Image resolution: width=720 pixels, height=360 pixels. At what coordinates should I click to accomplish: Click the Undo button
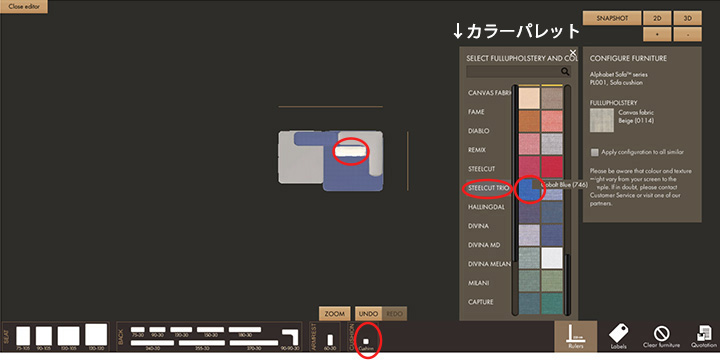(x=368, y=314)
